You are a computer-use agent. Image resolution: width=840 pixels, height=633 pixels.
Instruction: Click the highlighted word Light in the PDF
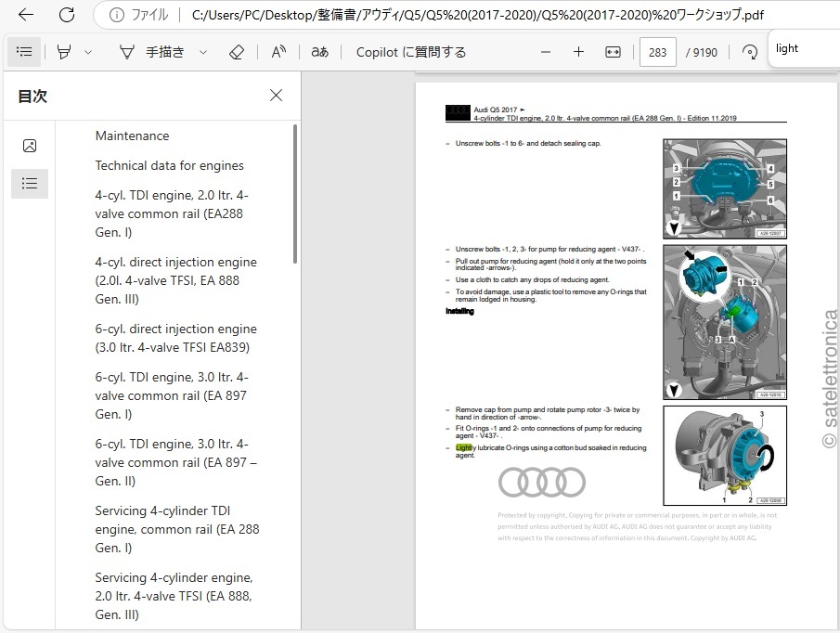(463, 447)
